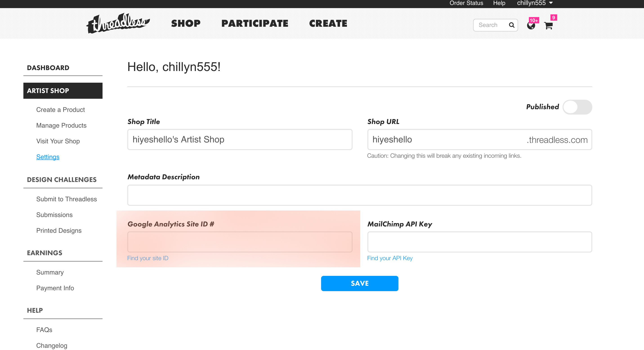Open the earnings Summary page
The height and width of the screenshot is (350, 644).
[50, 272]
